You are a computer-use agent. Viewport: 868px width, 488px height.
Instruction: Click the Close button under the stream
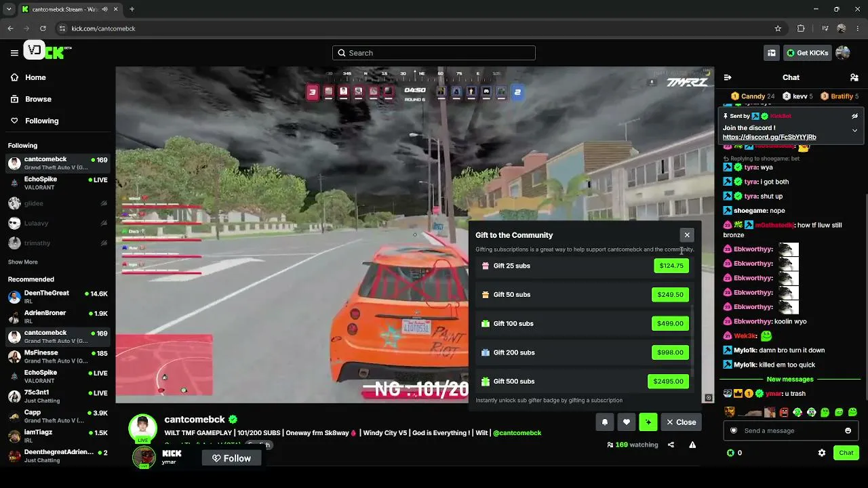(x=682, y=422)
